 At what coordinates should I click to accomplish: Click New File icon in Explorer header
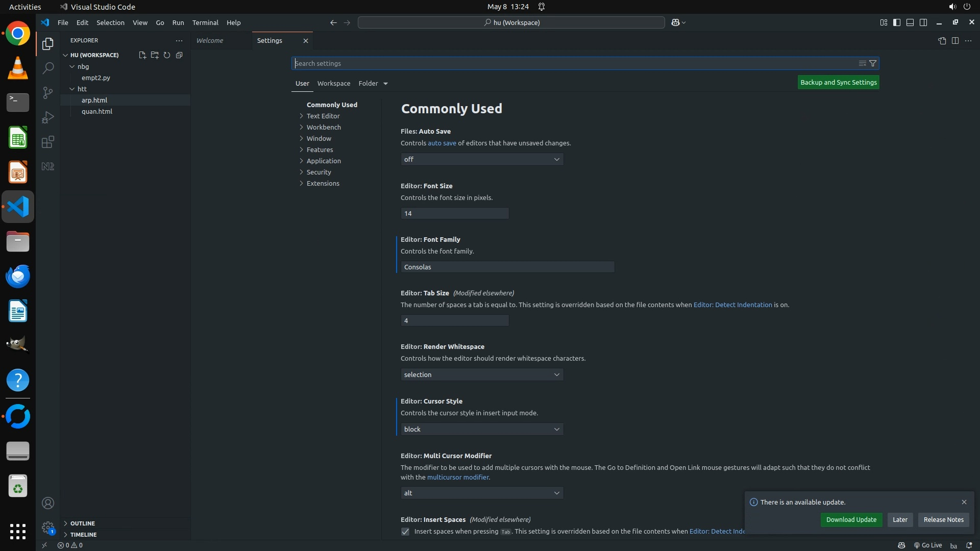pyautogui.click(x=142, y=55)
